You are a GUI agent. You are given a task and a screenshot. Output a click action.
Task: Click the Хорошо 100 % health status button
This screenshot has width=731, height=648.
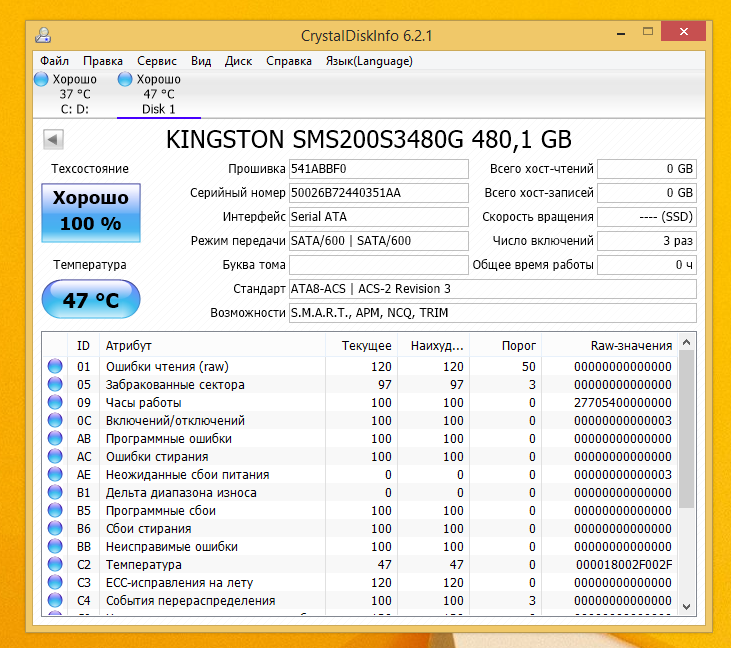coord(91,211)
